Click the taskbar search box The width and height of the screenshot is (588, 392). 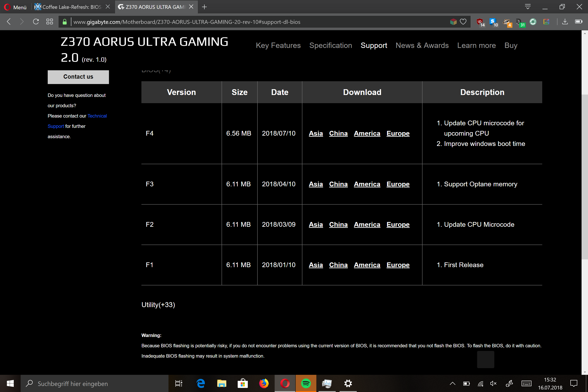point(95,383)
